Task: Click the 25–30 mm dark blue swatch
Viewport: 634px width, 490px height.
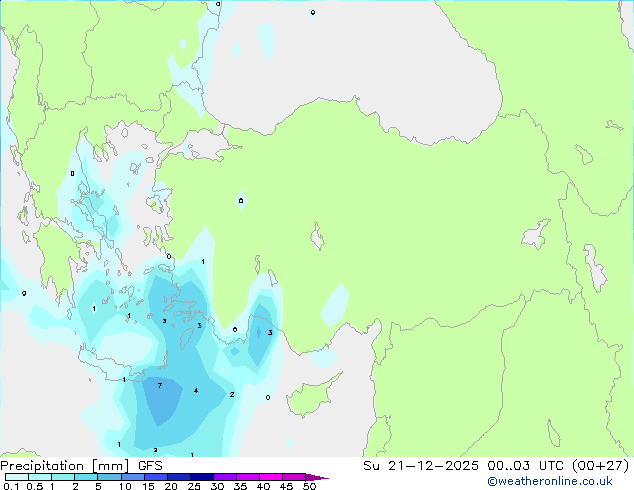Action: coord(201,477)
